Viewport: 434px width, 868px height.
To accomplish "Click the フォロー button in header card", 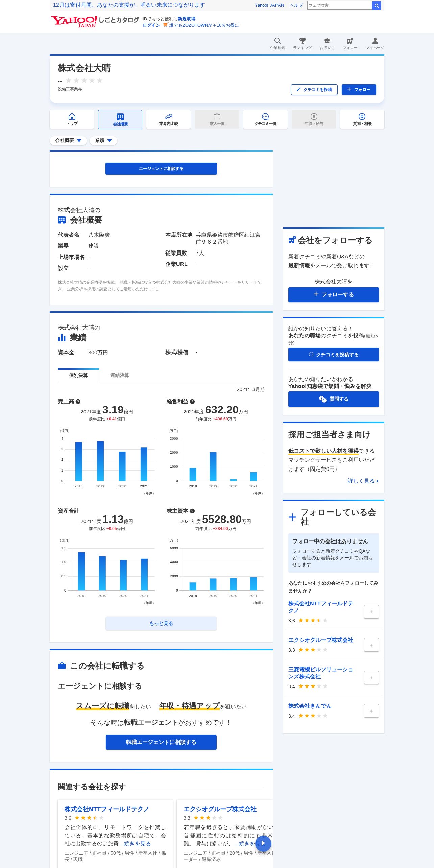I will point(359,90).
